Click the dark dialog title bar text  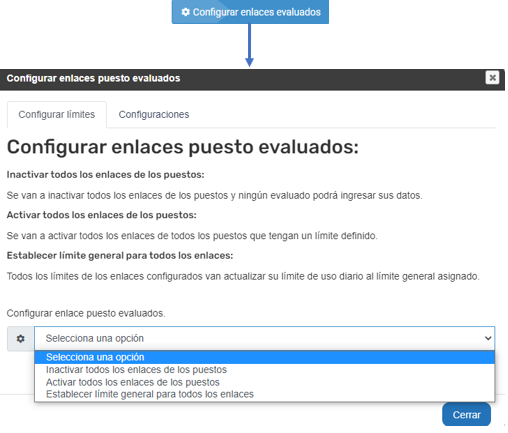[93, 78]
